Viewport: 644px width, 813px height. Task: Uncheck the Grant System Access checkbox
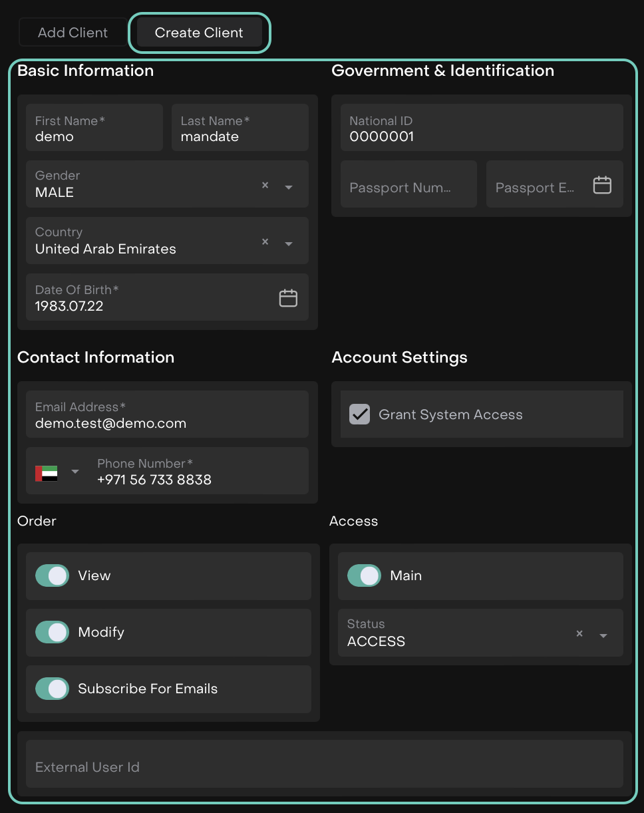[x=360, y=414]
